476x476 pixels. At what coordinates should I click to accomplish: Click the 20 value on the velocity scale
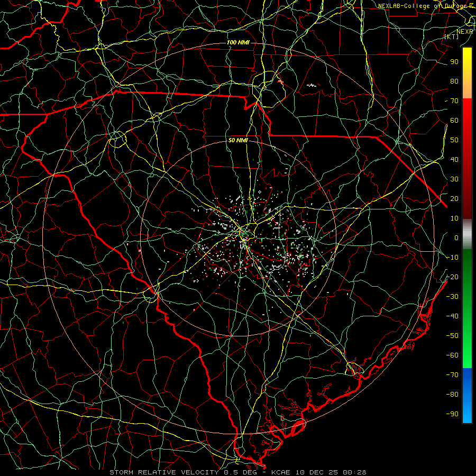pyautogui.click(x=454, y=199)
